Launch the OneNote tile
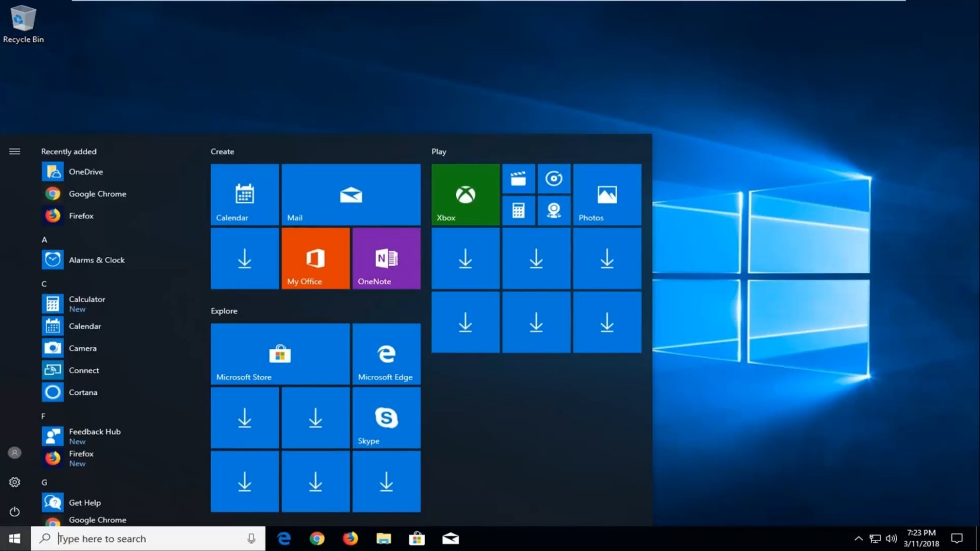Screen dimensions: 980x551 click(x=386, y=258)
